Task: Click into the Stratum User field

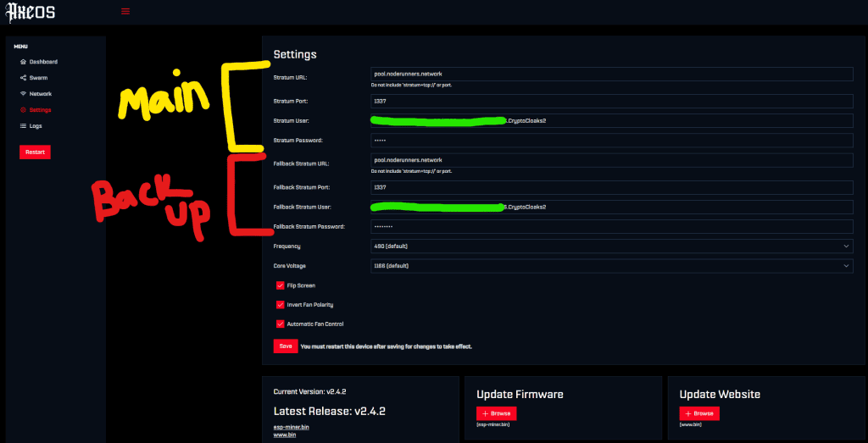Action: 612,120
